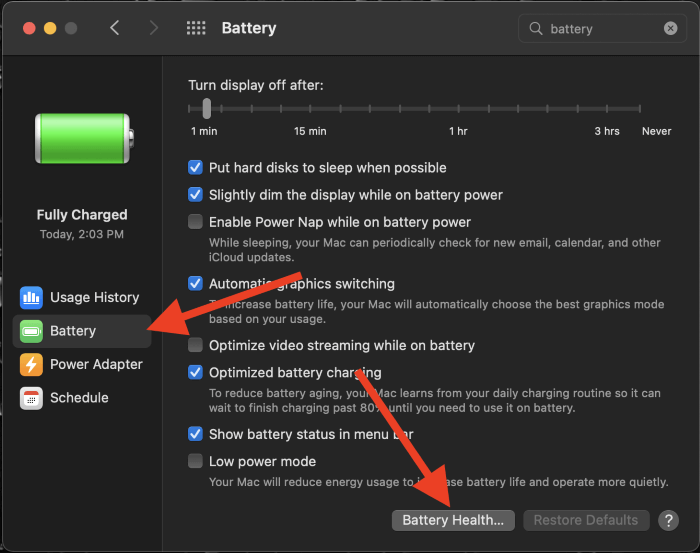Open the Battery Health dialog

click(x=453, y=520)
